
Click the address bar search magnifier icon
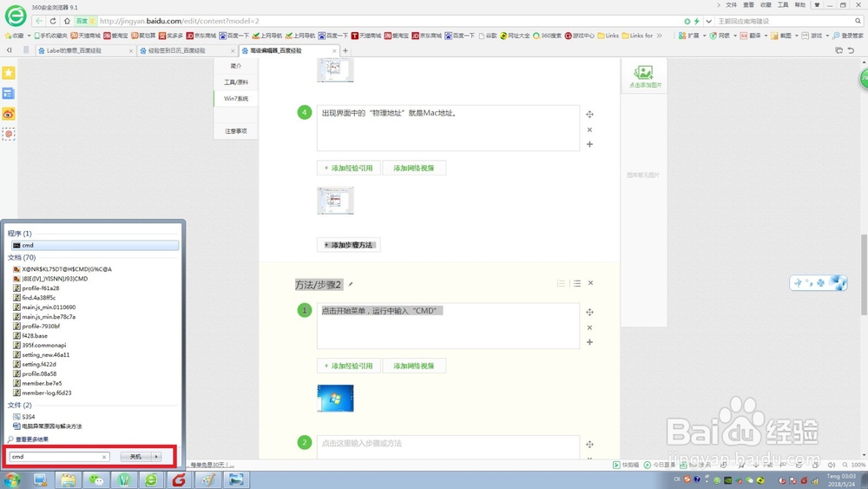click(x=858, y=21)
